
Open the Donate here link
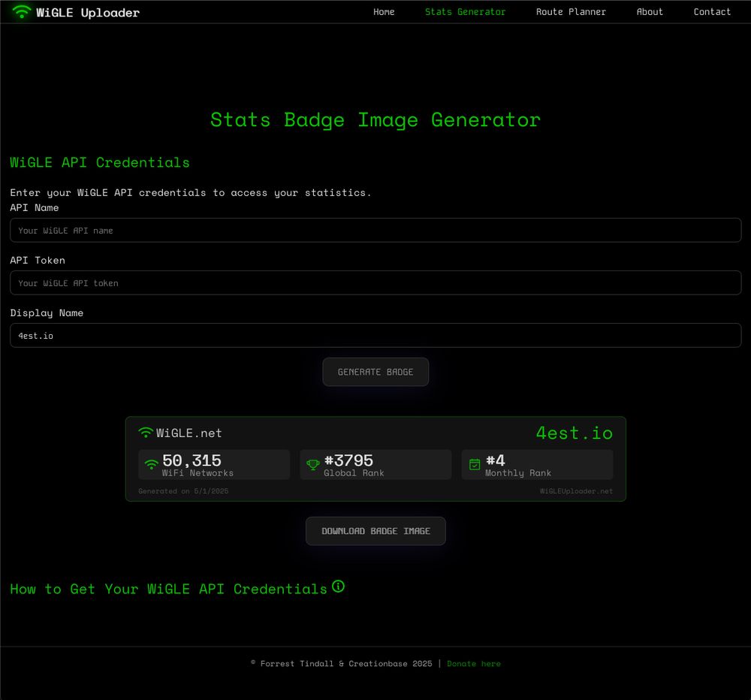point(474,663)
